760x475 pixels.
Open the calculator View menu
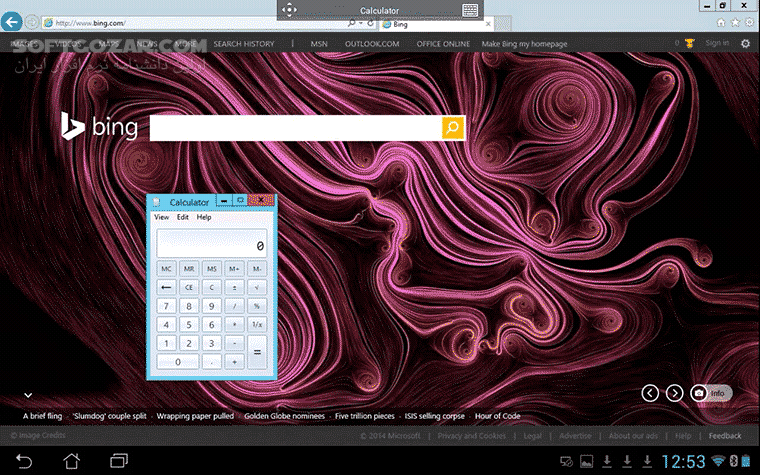161,217
